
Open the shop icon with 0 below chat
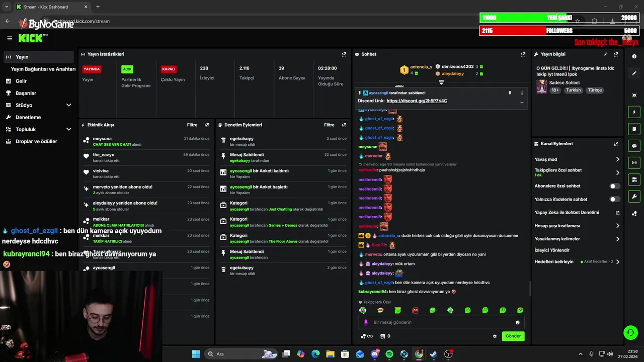[385, 336]
